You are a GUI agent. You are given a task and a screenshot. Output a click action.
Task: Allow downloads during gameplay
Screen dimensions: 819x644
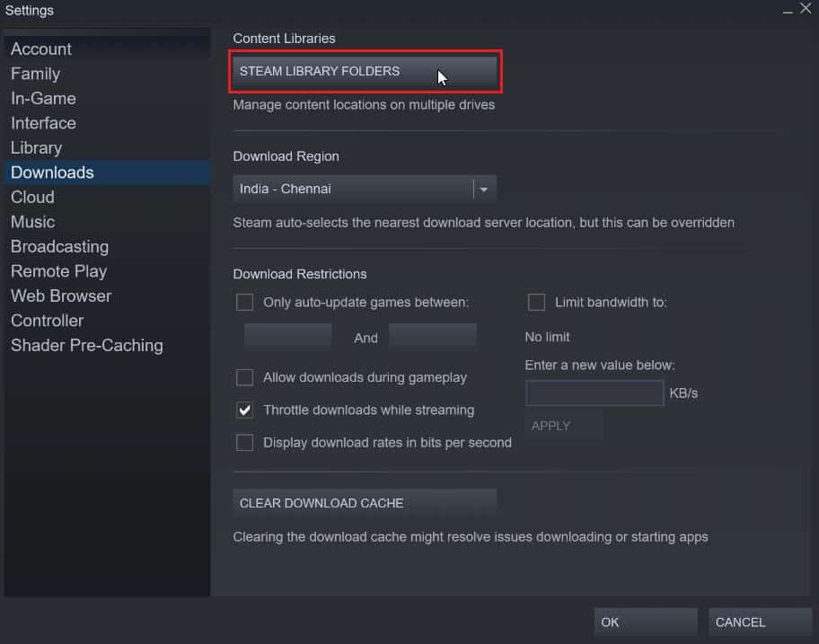coord(244,377)
